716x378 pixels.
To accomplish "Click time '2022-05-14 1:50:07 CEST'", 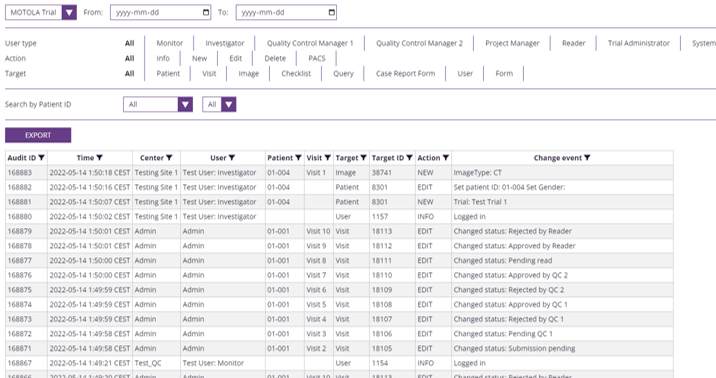I will pyautogui.click(x=90, y=202).
